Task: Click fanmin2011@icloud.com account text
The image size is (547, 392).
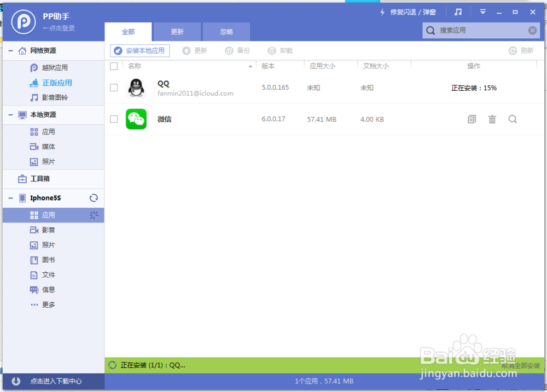Action: [x=195, y=93]
